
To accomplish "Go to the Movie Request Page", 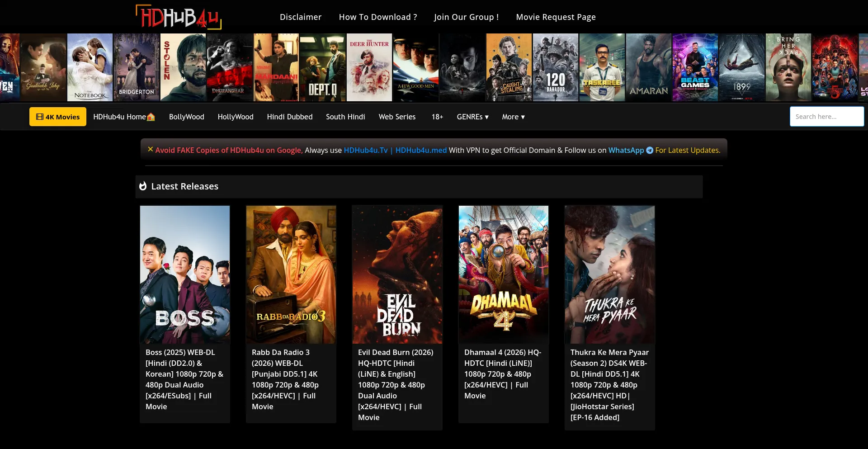I will point(556,17).
